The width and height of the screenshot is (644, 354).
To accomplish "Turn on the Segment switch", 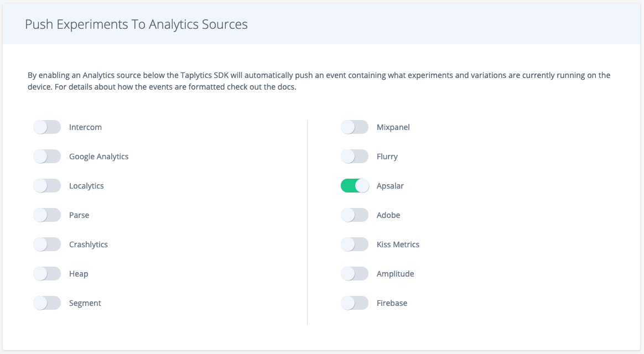I will pyautogui.click(x=47, y=303).
